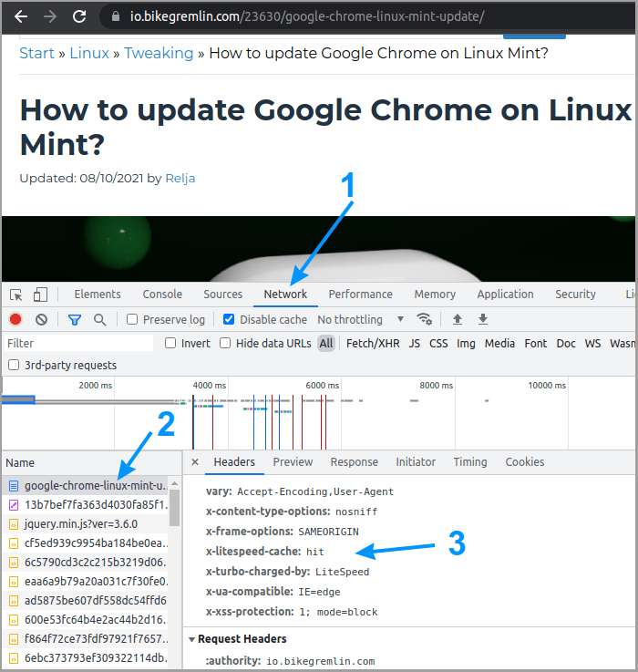The width and height of the screenshot is (638, 672).
Task: Follow the Start breadcrumb link
Action: point(36,53)
